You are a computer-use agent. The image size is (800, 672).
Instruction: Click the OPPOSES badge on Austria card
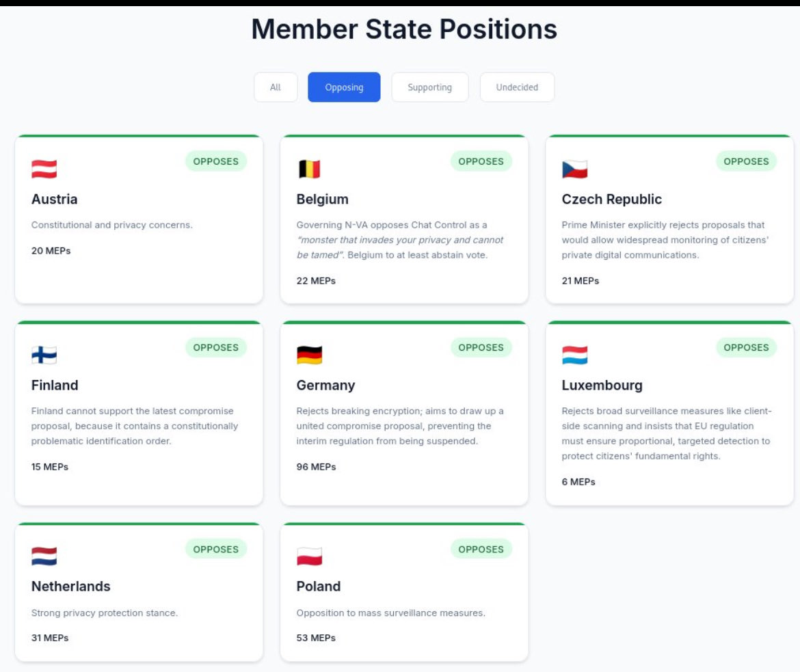(216, 161)
